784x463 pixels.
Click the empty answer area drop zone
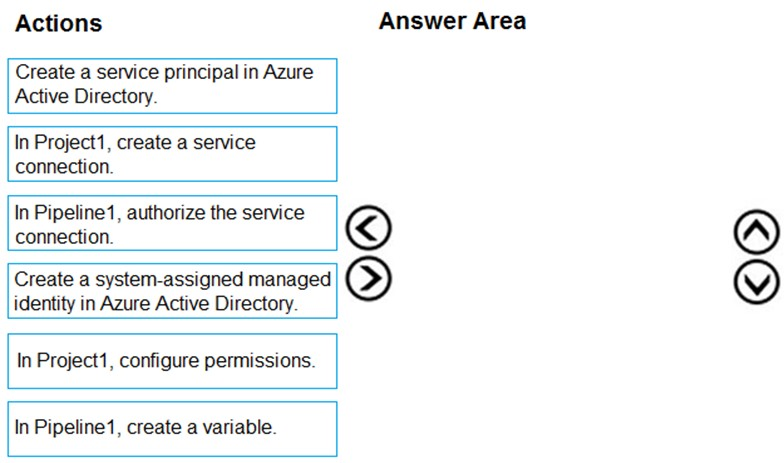pos(560,250)
